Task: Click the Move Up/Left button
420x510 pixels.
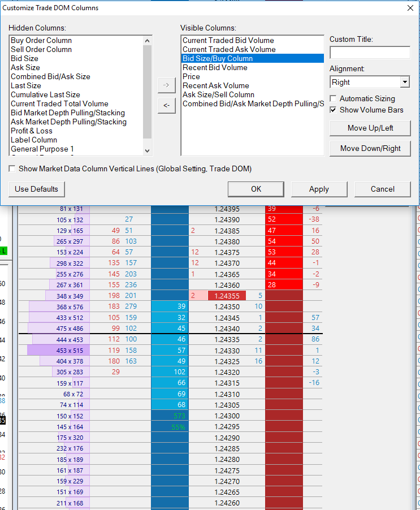Action: click(370, 128)
